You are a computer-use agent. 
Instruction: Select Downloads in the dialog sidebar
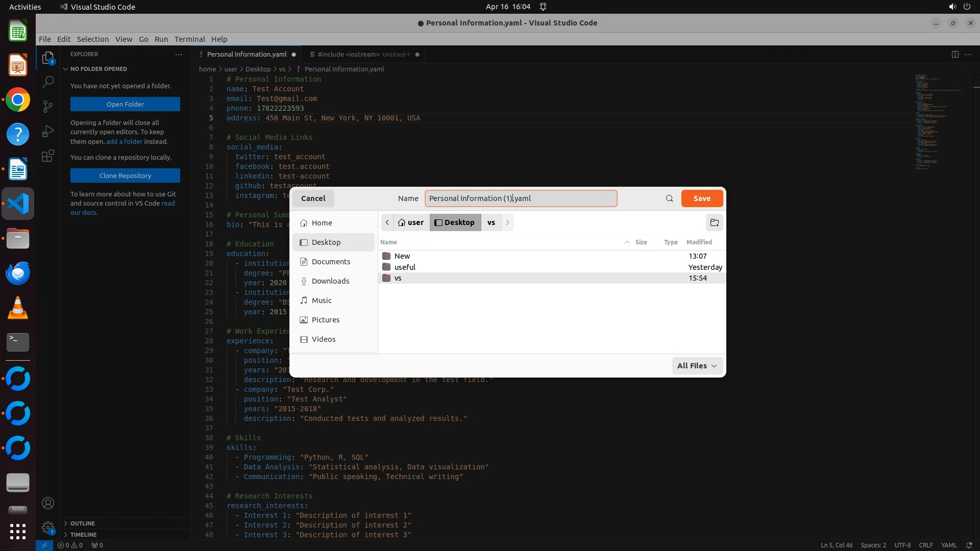(x=330, y=281)
